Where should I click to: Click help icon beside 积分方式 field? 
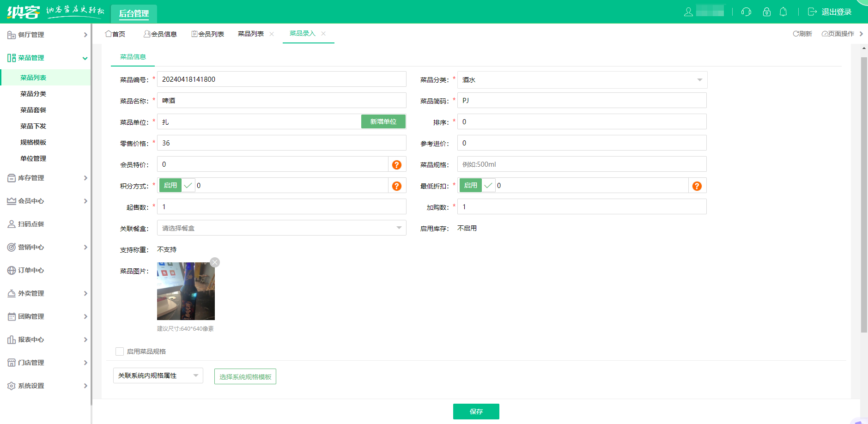click(x=397, y=186)
